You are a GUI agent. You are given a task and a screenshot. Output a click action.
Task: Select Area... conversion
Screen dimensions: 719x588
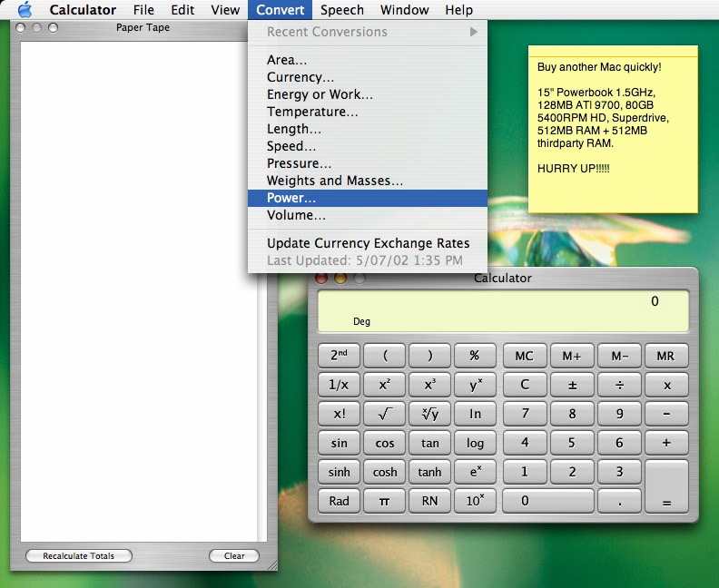(368, 60)
